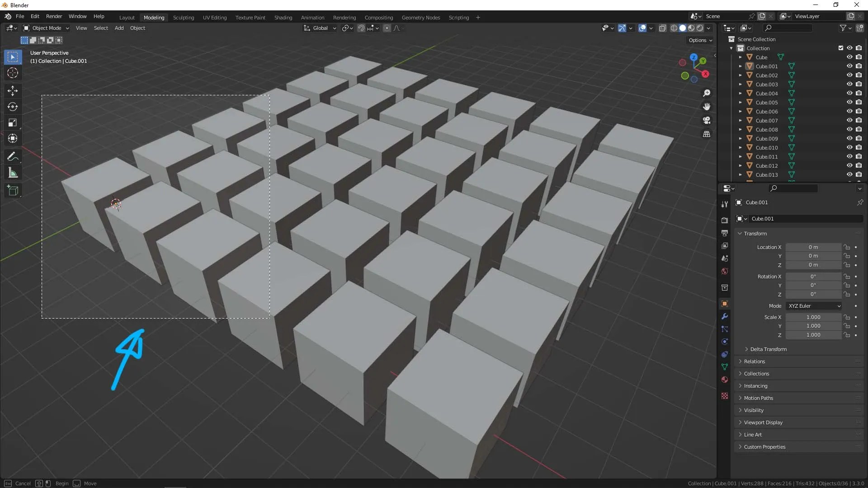Viewport: 868px width, 488px height.
Task: Activate the Annotate tool
Action: pyautogui.click(x=13, y=157)
